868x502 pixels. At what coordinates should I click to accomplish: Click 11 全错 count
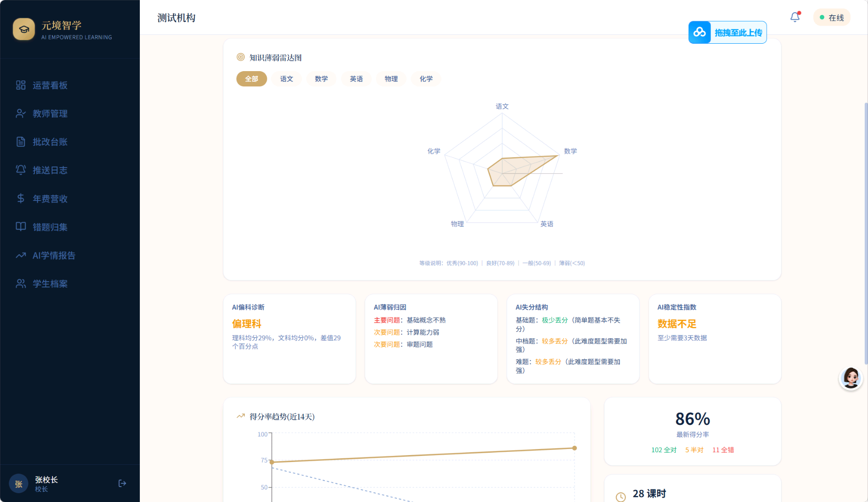click(723, 450)
